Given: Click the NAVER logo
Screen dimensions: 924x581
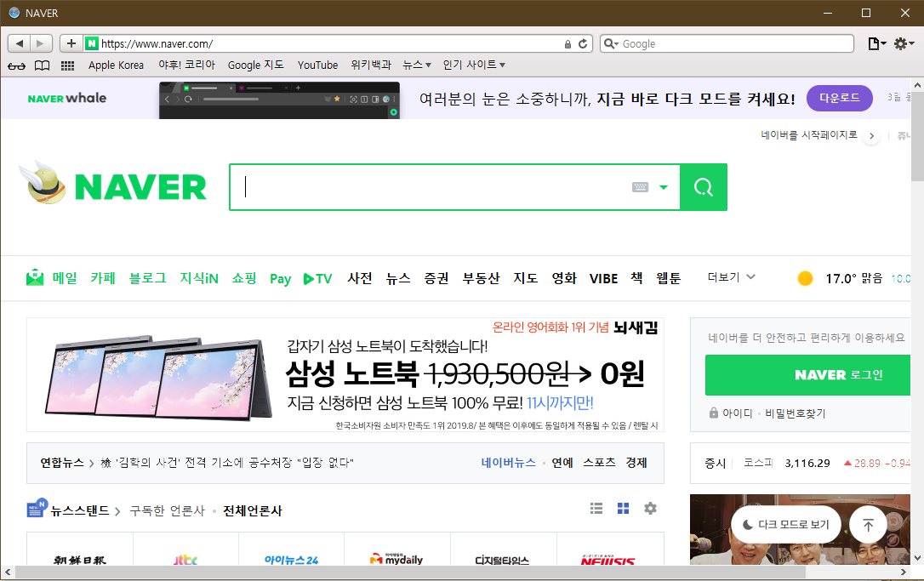Looking at the screenshot, I should click(140, 187).
